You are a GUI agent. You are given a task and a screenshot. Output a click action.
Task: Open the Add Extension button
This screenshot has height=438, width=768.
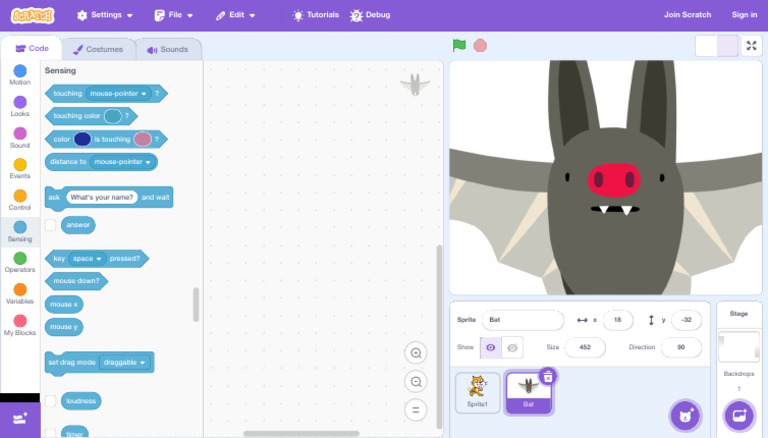(x=20, y=419)
